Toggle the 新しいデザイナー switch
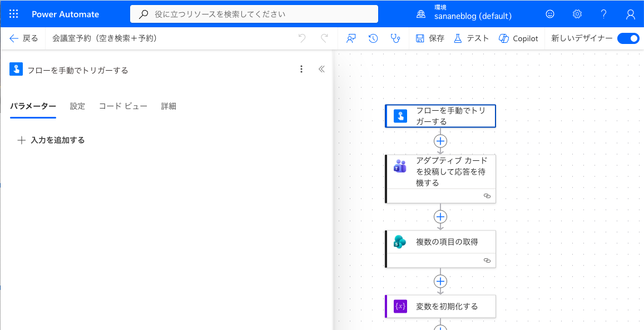This screenshot has height=330, width=644. click(x=628, y=38)
